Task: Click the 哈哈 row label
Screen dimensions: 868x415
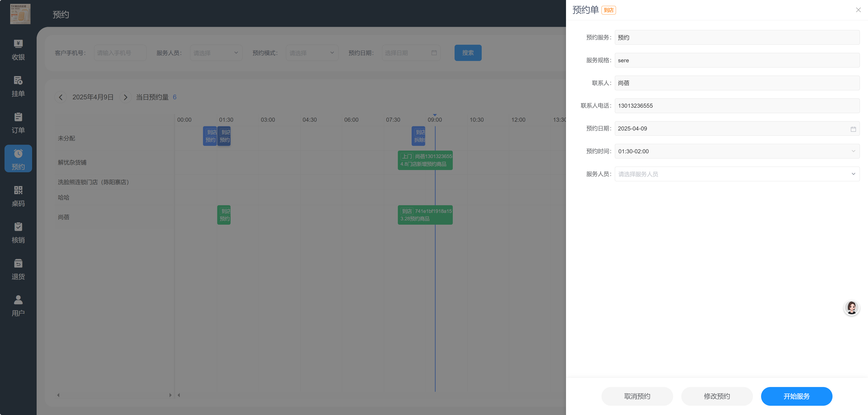Action: pyautogui.click(x=63, y=198)
